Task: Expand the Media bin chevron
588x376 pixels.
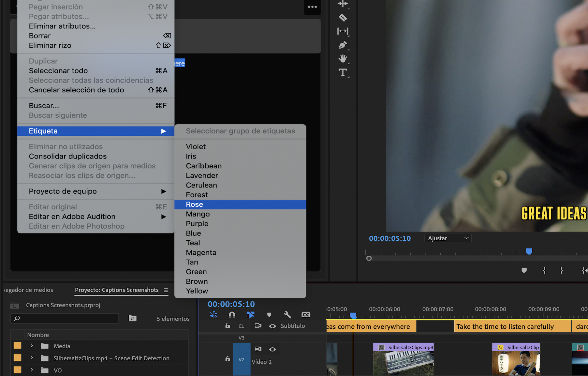Action: tap(32, 345)
